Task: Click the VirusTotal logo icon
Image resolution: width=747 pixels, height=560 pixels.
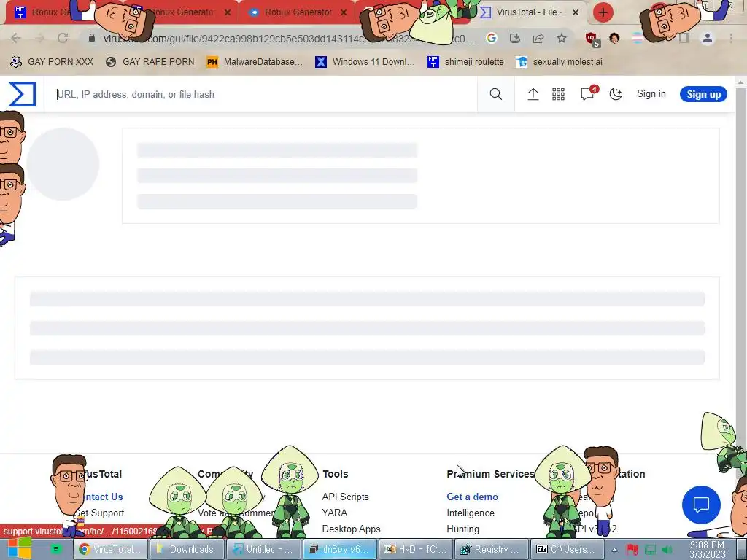Action: [x=22, y=94]
